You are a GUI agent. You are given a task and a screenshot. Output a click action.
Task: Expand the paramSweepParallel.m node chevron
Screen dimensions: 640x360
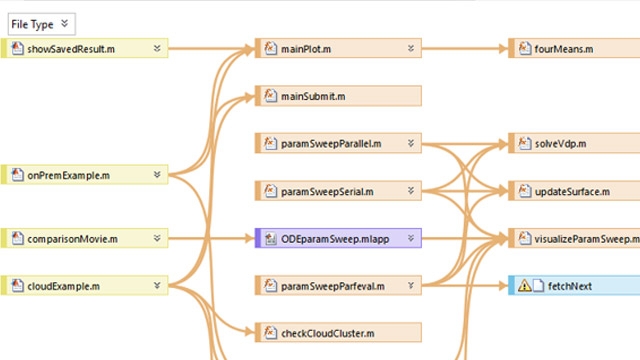[411, 143]
